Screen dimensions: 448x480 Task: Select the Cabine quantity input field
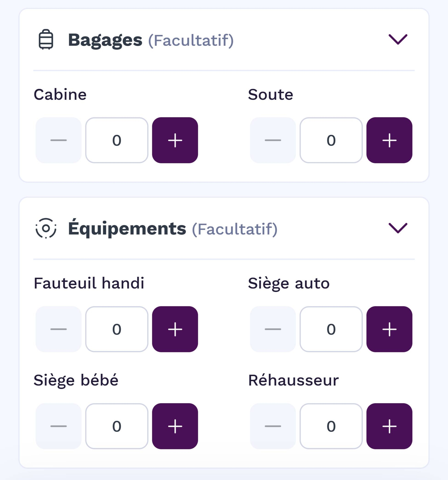(117, 140)
